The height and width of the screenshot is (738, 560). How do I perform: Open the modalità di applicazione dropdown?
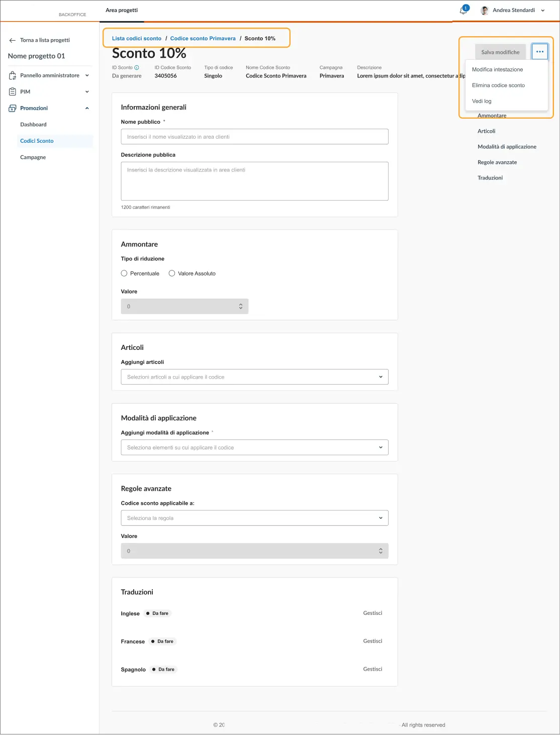[254, 447]
